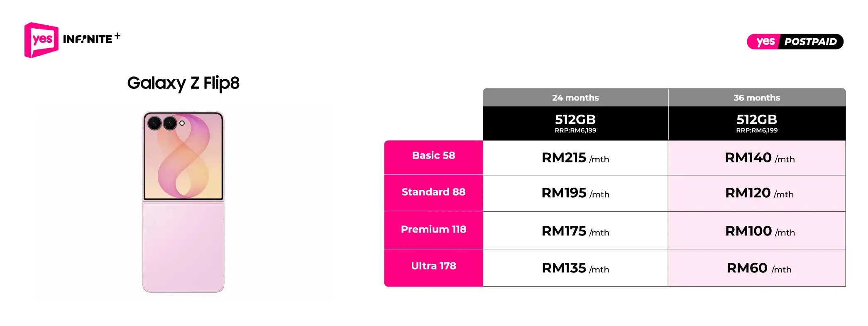Image resolution: width=868 pixels, height=326 pixels.
Task: Click the RM60 /mth price cell
Action: point(757,268)
